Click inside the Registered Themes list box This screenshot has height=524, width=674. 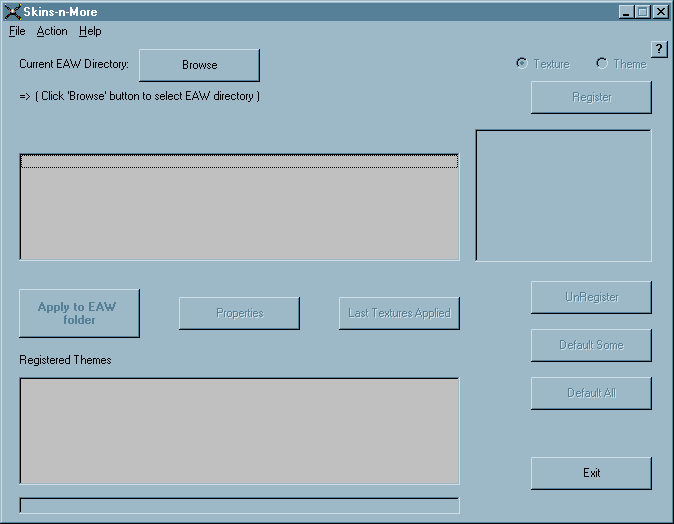click(x=239, y=431)
